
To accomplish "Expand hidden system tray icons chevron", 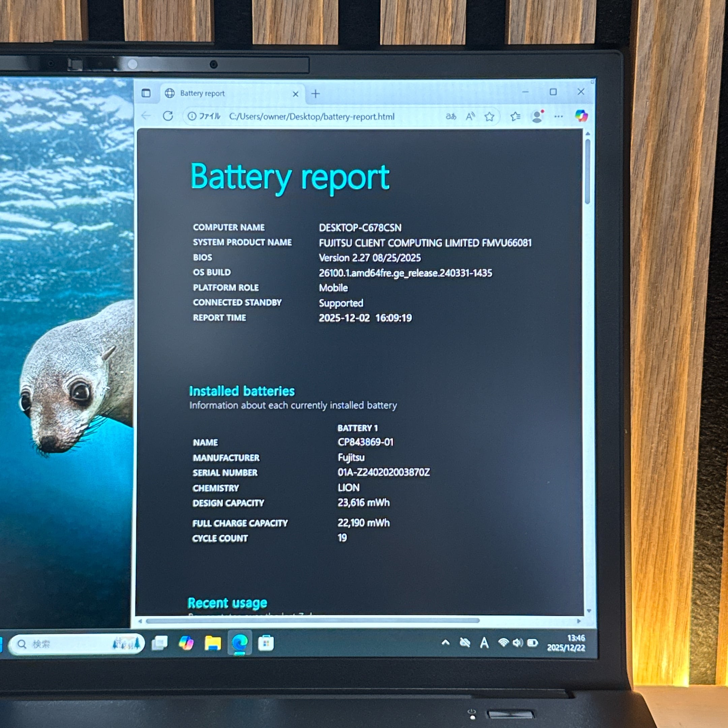I will click(445, 642).
